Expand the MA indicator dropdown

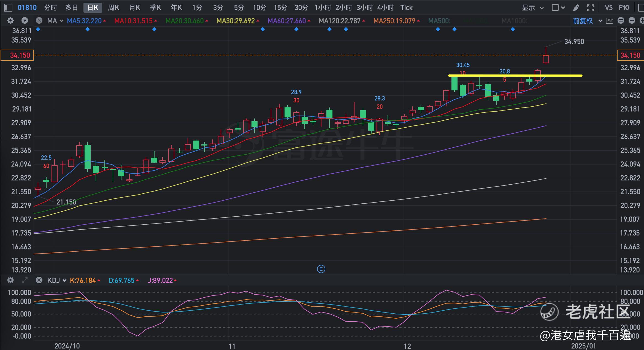(x=61, y=21)
